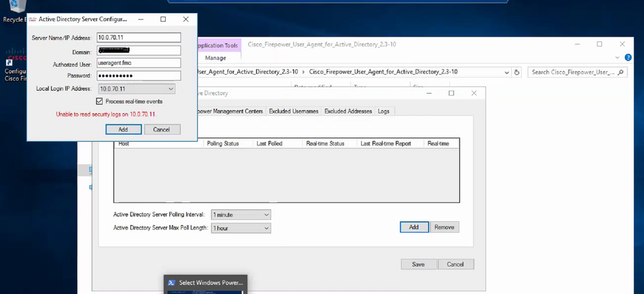Open the Manage ribbon tab in Explorer
Image resolution: width=644 pixels, height=294 pixels.
click(215, 58)
